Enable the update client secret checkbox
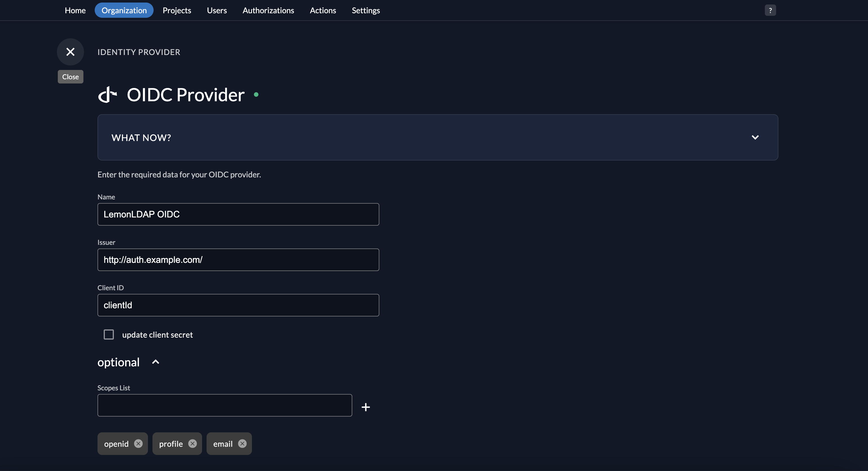The image size is (868, 471). pos(108,334)
